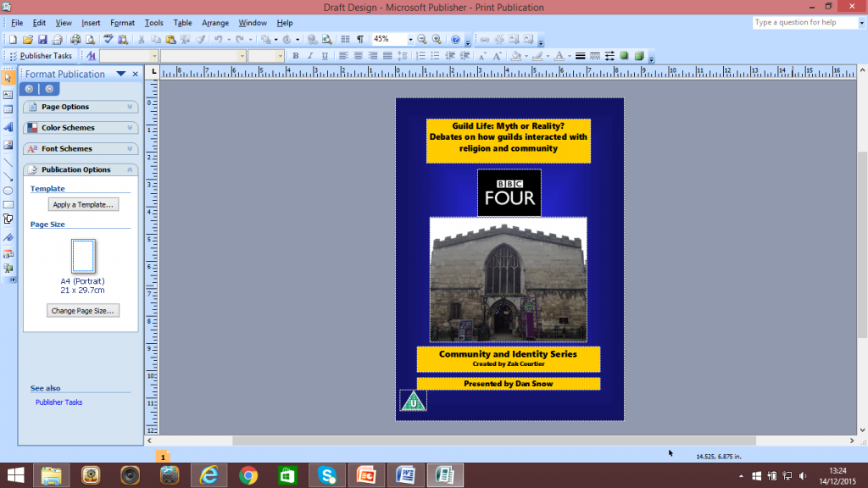Image resolution: width=868 pixels, height=488 pixels.
Task: Open a file using the folder icon
Action: pos(27,39)
